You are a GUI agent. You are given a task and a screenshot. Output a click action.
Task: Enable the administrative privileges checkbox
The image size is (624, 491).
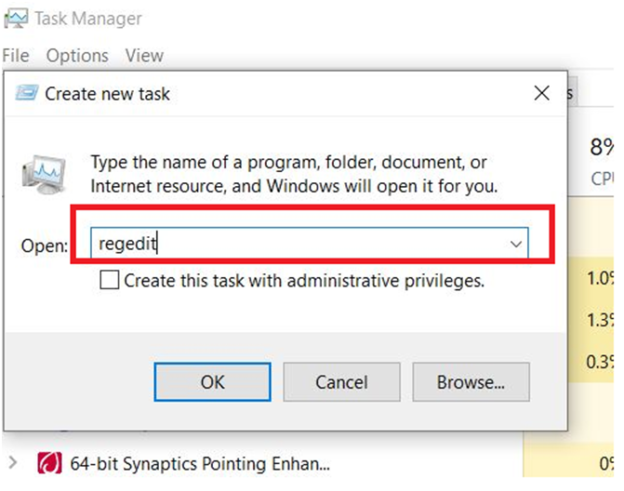pyautogui.click(x=109, y=281)
